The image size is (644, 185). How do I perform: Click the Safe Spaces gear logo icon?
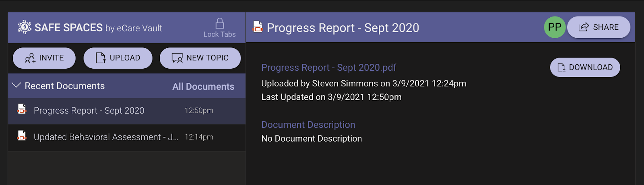[x=24, y=27]
